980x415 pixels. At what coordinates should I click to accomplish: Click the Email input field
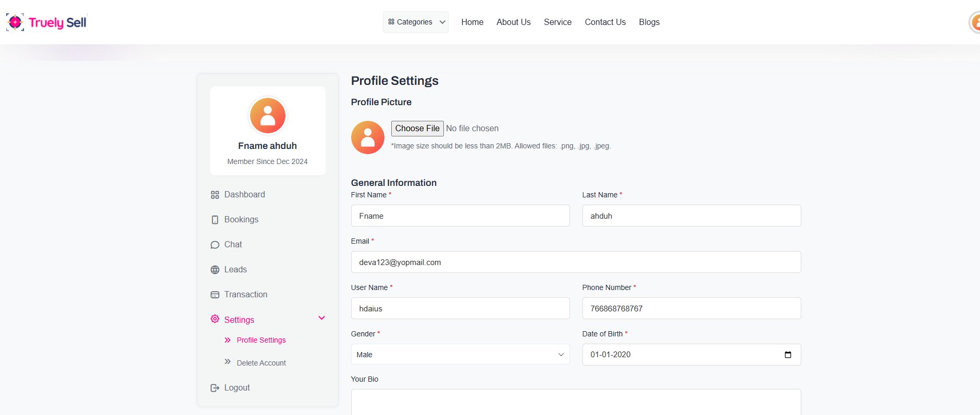click(575, 262)
